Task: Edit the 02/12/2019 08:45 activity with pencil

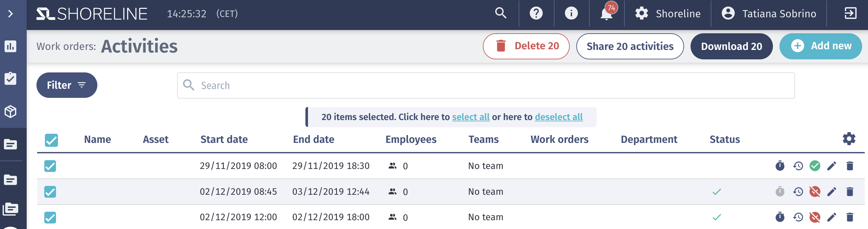Action: coord(832,191)
